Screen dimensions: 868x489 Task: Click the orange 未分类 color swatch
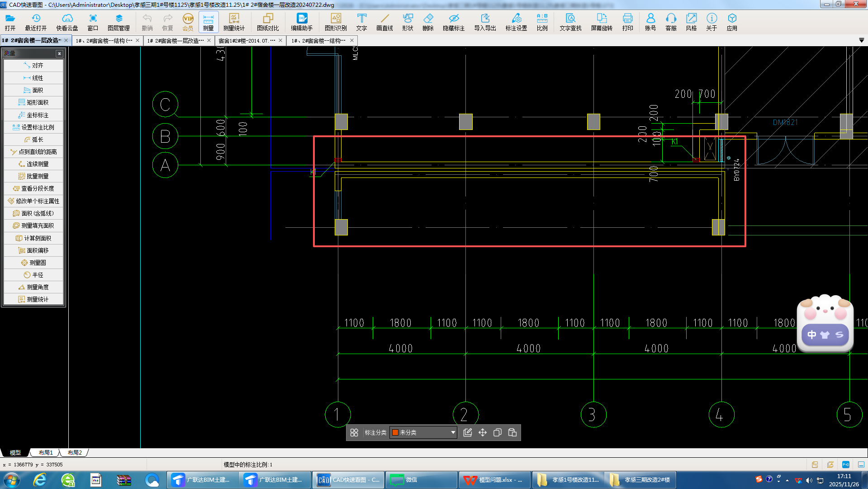(395, 432)
